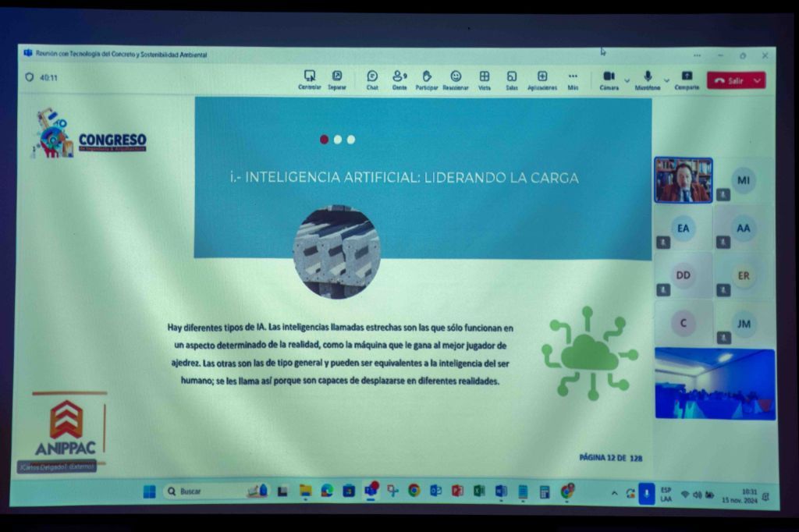Open the Calculator taskbar icon
799x532 pixels.
tap(545, 491)
